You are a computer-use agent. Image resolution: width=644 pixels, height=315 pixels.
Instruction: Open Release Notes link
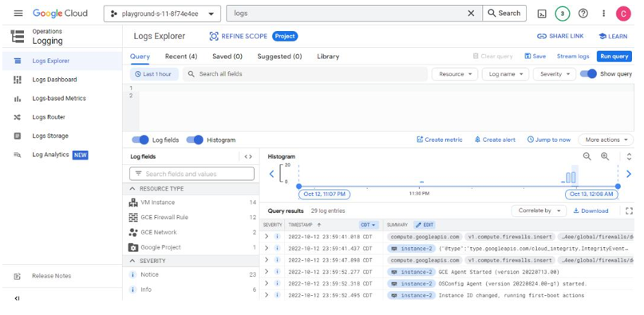tap(52, 276)
